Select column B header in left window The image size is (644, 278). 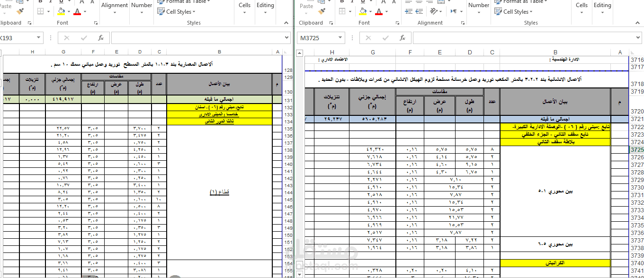pos(219,52)
